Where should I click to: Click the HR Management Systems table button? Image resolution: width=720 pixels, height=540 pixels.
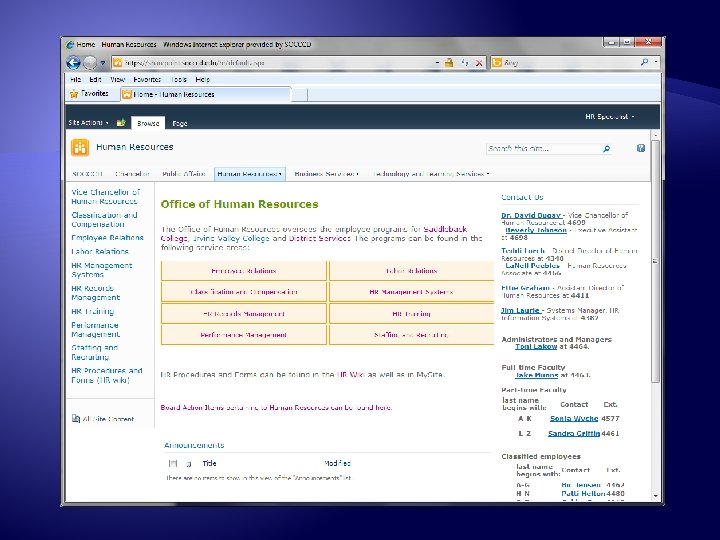pyautogui.click(x=411, y=292)
